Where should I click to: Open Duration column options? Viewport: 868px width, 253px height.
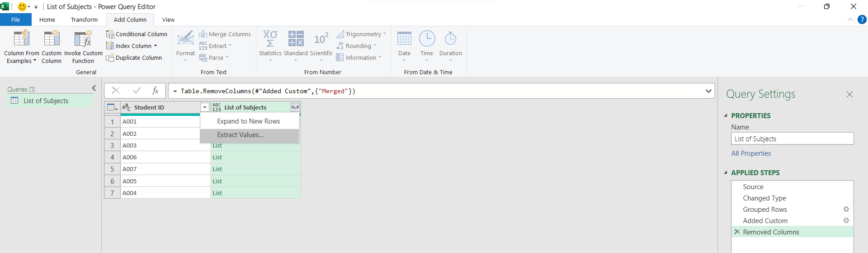pyautogui.click(x=451, y=47)
